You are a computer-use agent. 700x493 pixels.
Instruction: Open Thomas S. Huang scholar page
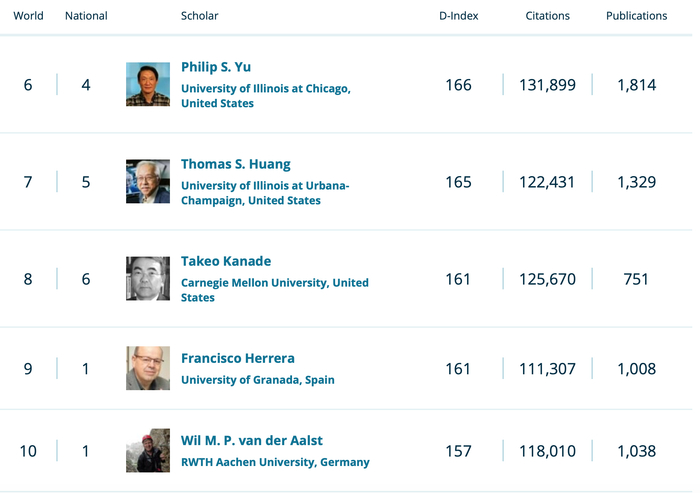[236, 164]
